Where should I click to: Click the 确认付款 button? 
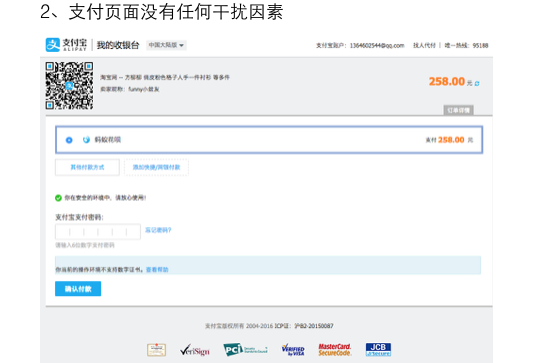click(78, 289)
